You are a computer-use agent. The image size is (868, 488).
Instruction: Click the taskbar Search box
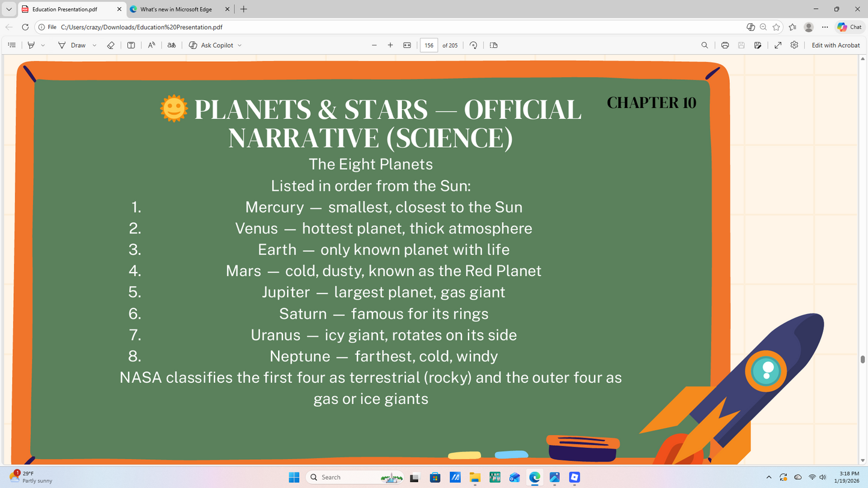click(354, 477)
